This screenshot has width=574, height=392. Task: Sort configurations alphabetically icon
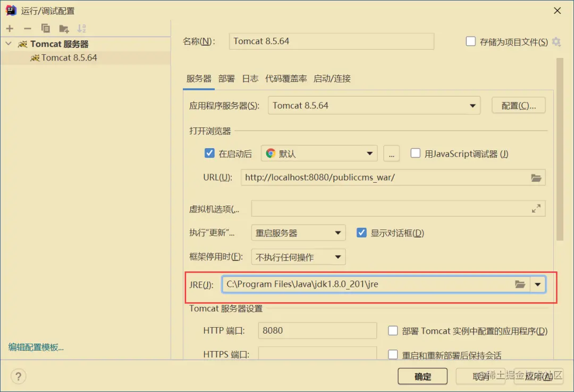82,29
